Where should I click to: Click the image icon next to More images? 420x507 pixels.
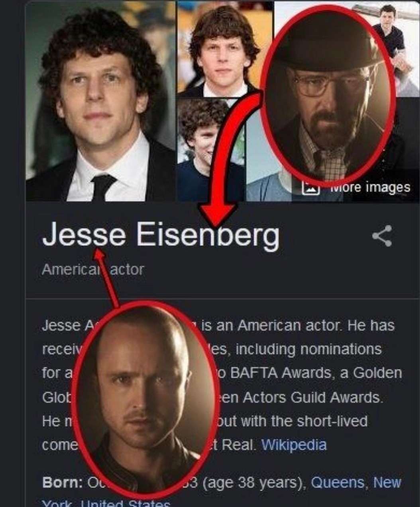tap(310, 187)
